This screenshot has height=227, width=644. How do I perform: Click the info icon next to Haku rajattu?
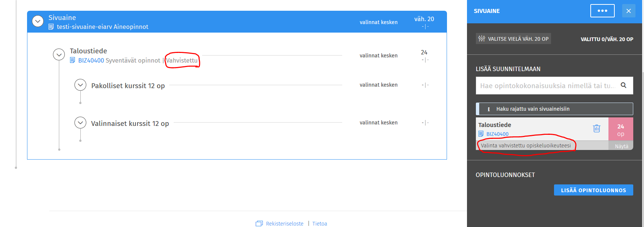(488, 109)
